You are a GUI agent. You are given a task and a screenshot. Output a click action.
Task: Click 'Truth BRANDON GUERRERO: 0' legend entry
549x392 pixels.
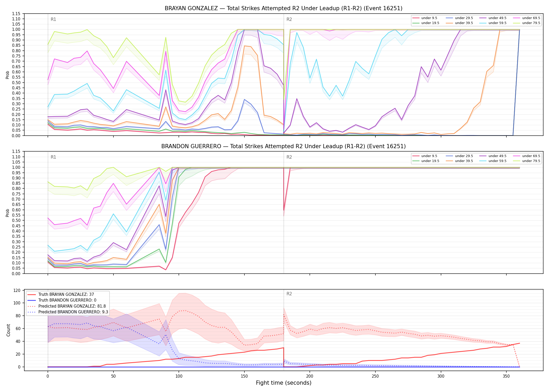pos(62,300)
